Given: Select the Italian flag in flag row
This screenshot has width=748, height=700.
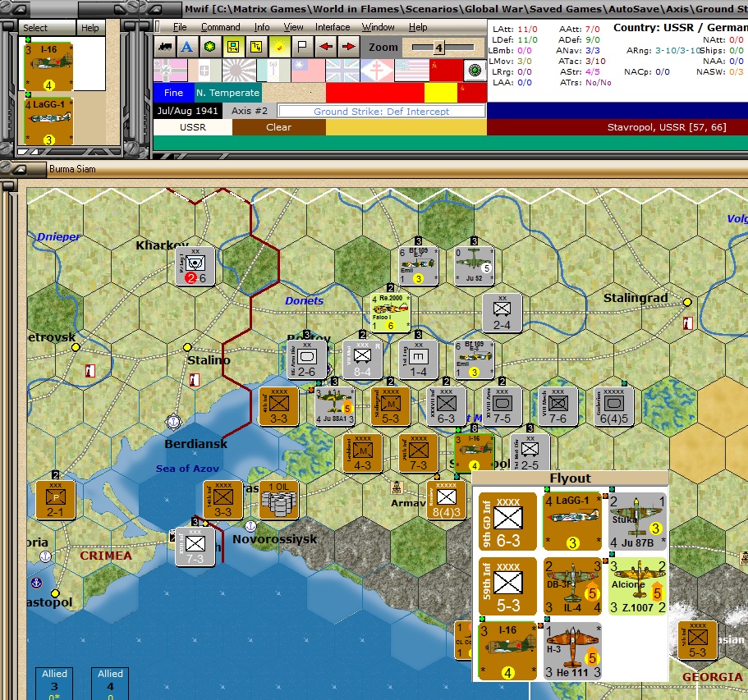Looking at the screenshot, I should (x=204, y=71).
